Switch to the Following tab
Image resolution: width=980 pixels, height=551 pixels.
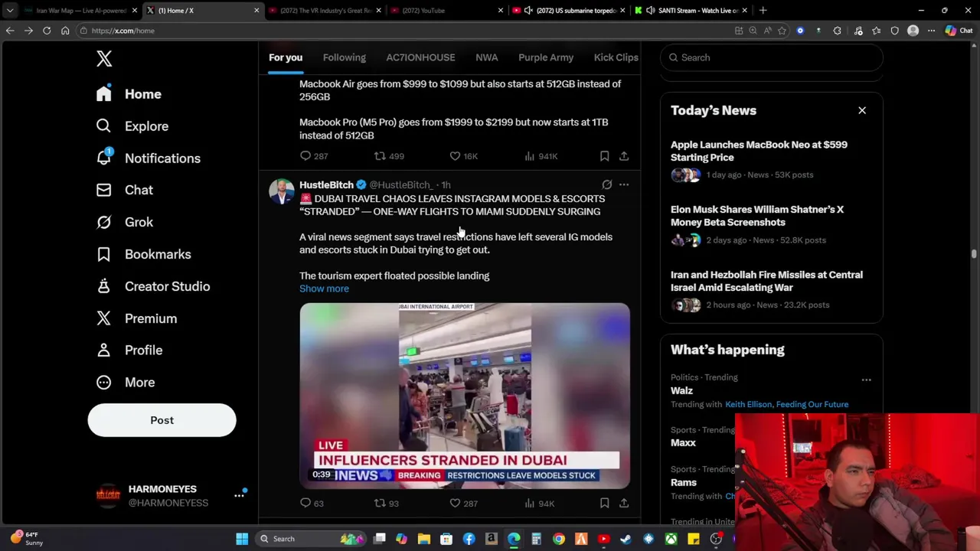(x=345, y=57)
